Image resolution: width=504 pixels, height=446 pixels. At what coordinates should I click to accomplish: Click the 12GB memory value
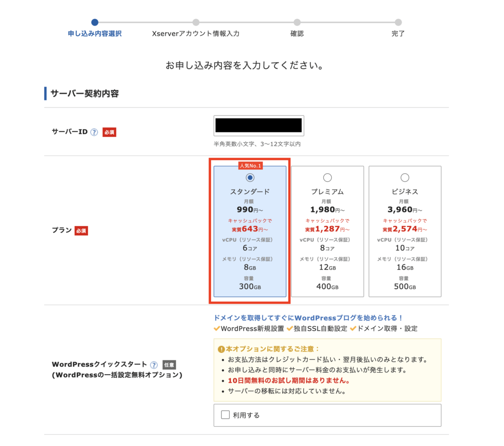(327, 267)
